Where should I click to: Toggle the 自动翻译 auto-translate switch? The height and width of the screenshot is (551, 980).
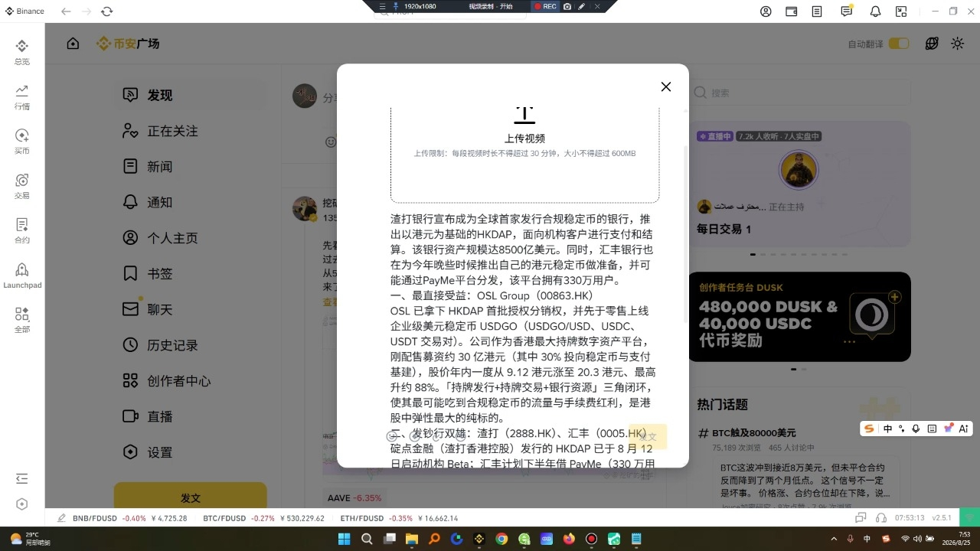click(x=899, y=44)
